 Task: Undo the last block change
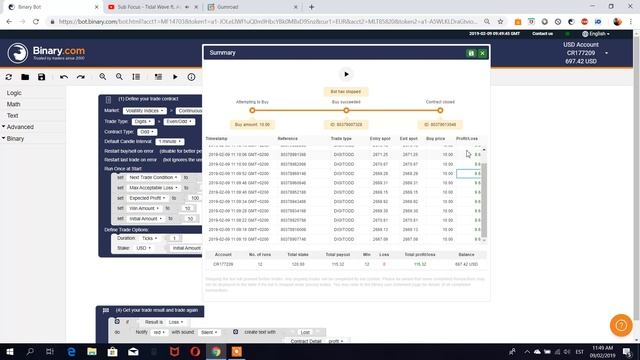coord(64,77)
